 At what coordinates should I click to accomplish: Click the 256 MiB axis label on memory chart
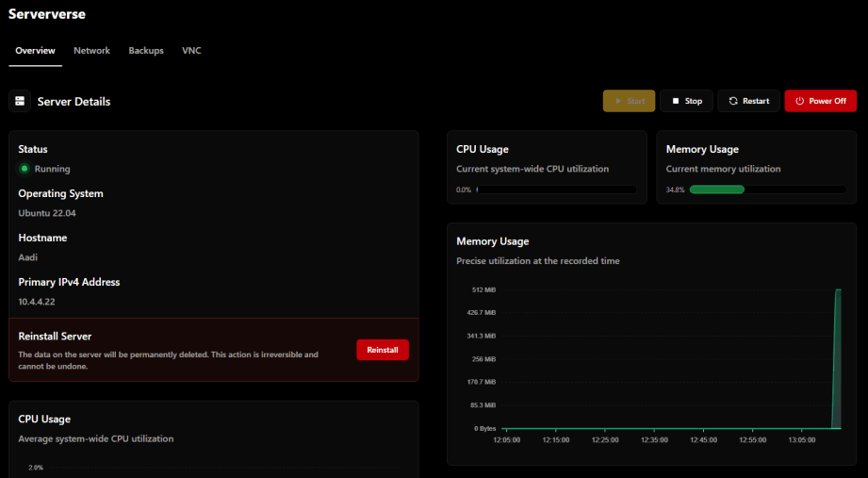click(x=483, y=359)
